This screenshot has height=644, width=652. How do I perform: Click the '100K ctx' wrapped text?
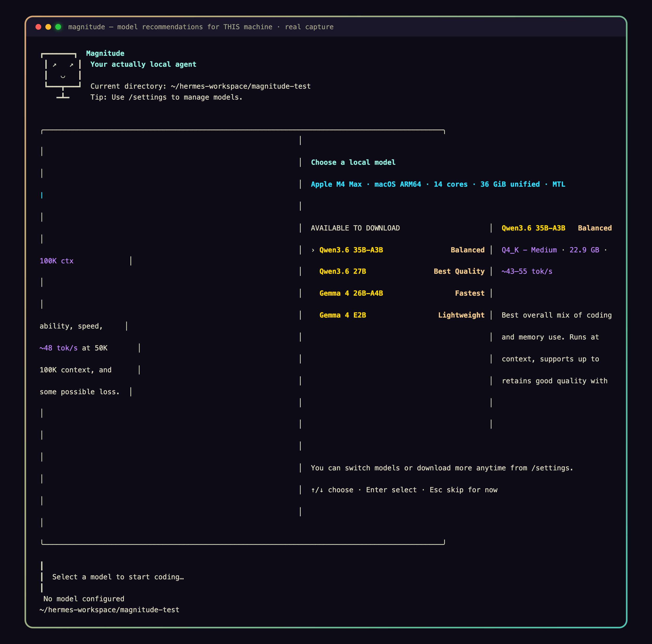click(56, 261)
